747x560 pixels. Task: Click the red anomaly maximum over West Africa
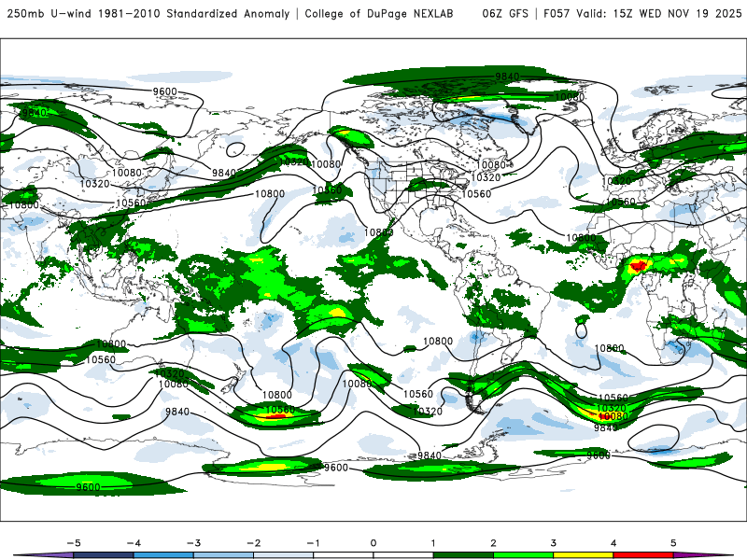(x=639, y=265)
